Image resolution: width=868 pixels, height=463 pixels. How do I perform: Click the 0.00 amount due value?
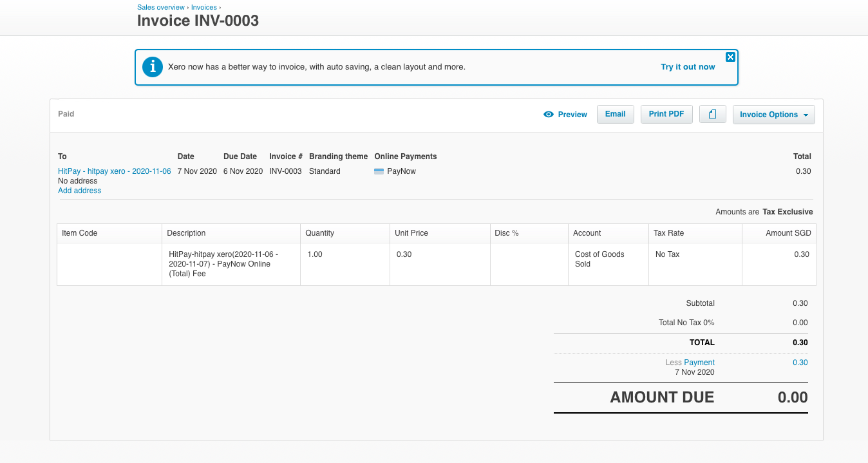[x=793, y=397]
